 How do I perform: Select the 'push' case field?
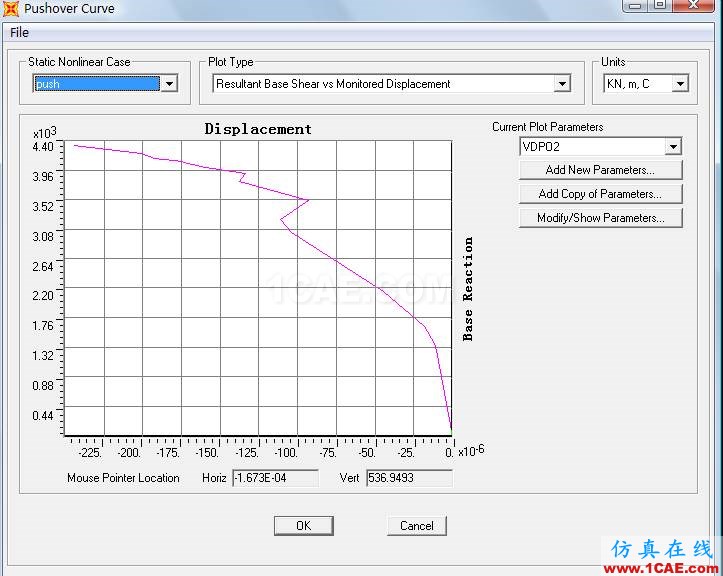(97, 84)
